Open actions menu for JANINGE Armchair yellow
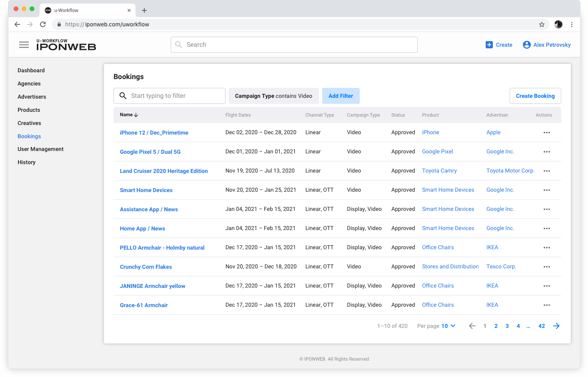Image resolution: width=588 pixels, height=377 pixels. tap(547, 286)
